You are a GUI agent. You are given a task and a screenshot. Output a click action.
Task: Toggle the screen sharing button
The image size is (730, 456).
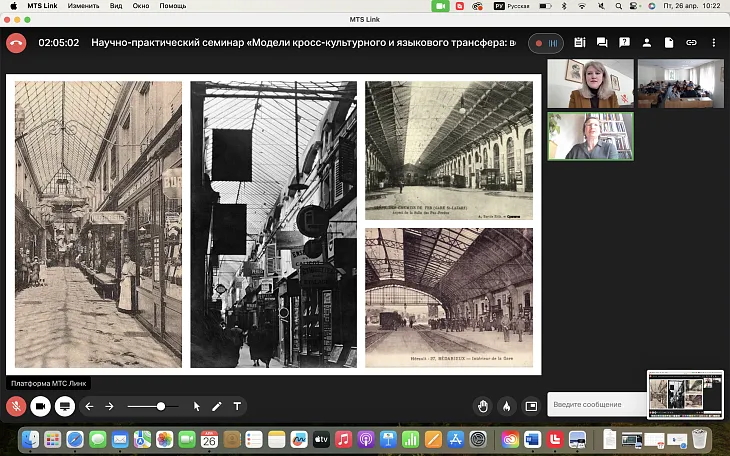(x=65, y=406)
